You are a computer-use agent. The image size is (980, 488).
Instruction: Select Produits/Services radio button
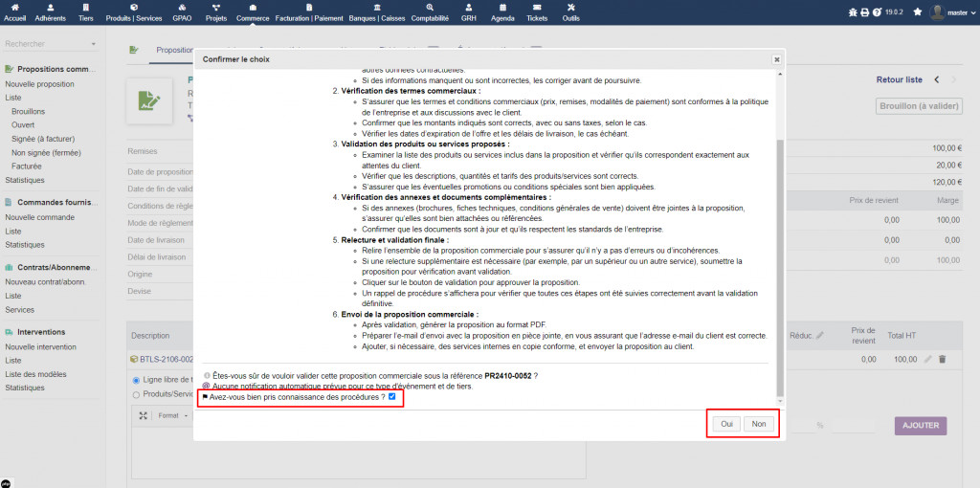136,394
